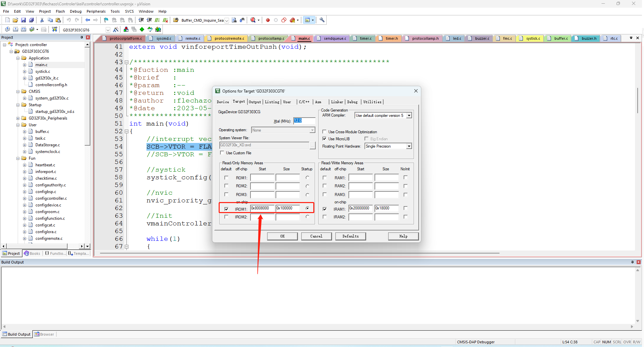Screen dimensions: 644x347
Task: Open Options for Target magic wand icon
Action: (x=116, y=29)
